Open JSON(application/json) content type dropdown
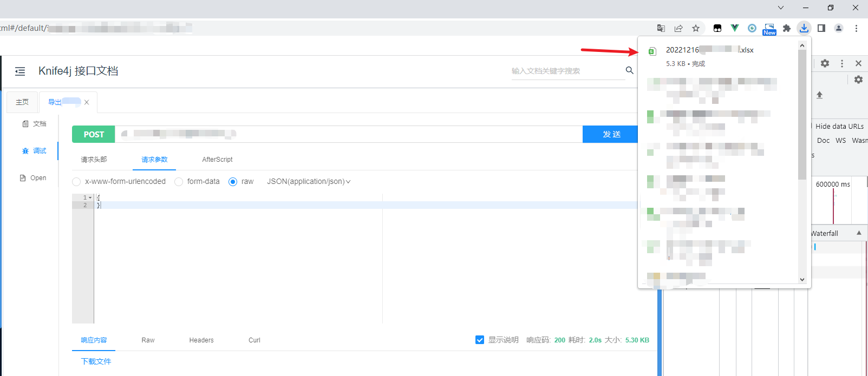 pyautogui.click(x=309, y=182)
